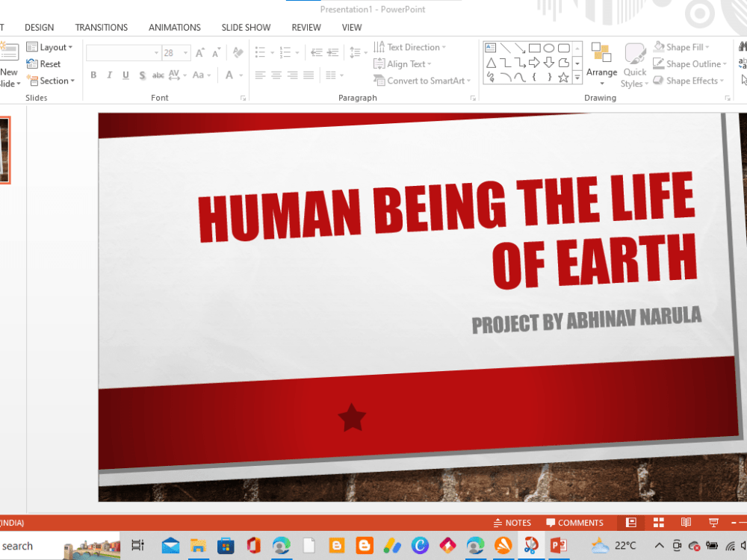
Task: Center the text alignment
Action: pos(276,75)
